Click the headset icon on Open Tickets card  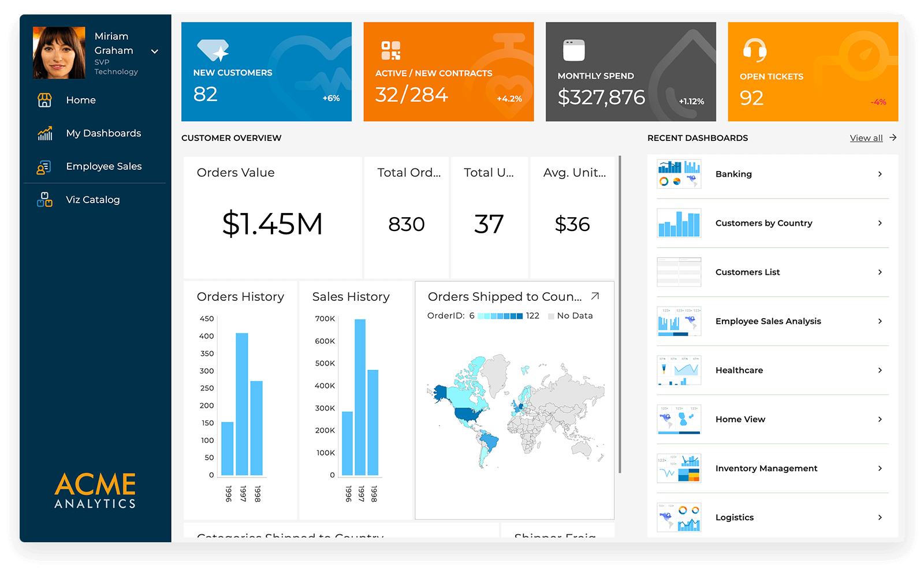755,50
